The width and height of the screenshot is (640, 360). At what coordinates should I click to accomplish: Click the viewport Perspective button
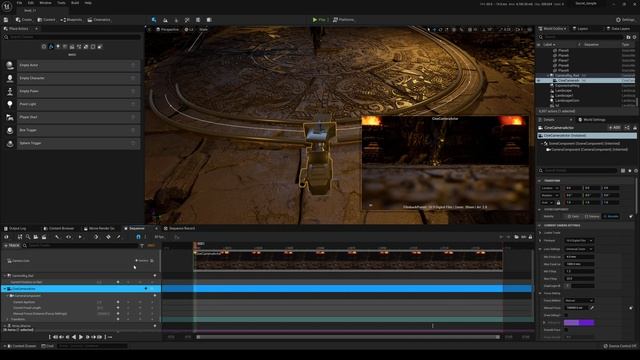167,29
